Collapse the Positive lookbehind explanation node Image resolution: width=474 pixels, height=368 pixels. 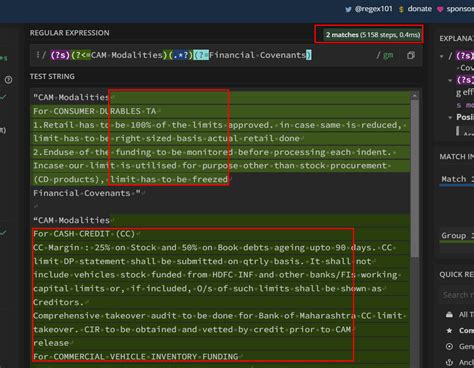pyautogui.click(x=450, y=117)
